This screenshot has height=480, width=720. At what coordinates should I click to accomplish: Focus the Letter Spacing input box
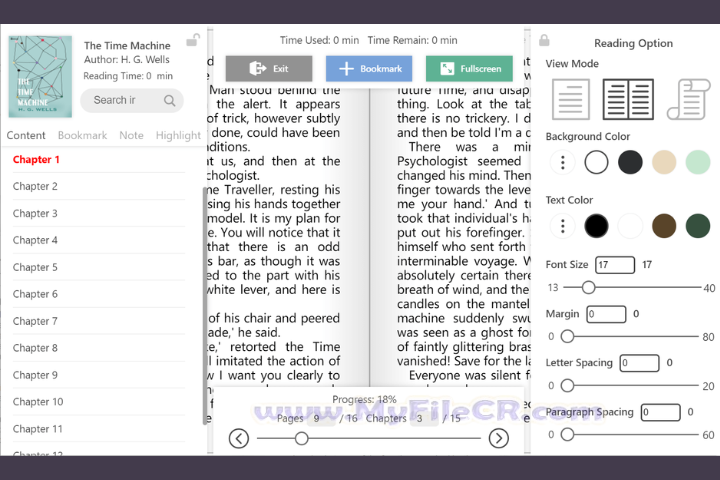point(639,363)
